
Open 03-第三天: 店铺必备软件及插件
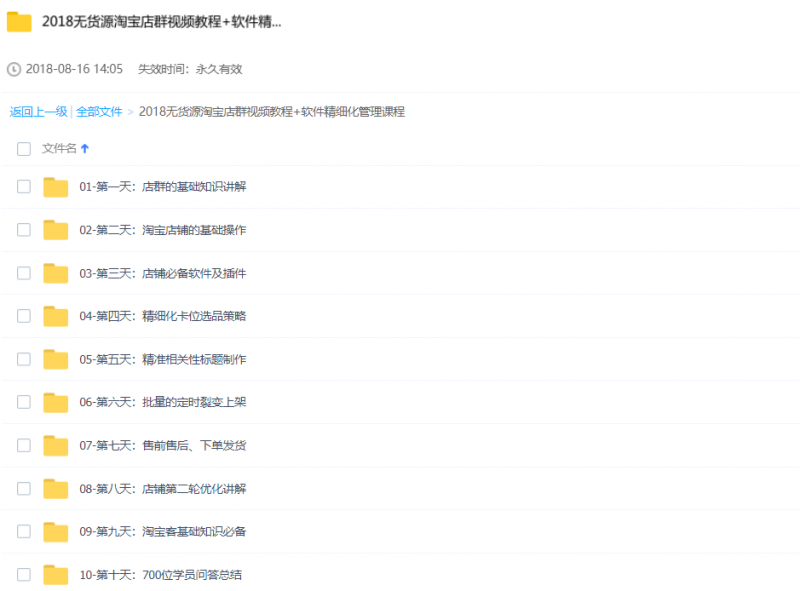click(163, 274)
